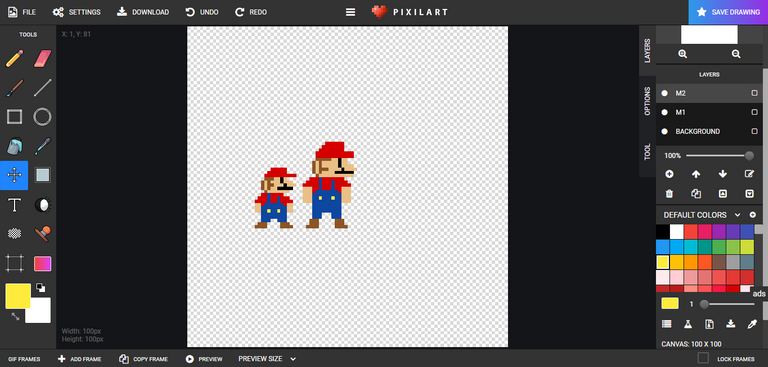Check the M2 layer lock box
The image size is (768, 367).
(x=754, y=93)
